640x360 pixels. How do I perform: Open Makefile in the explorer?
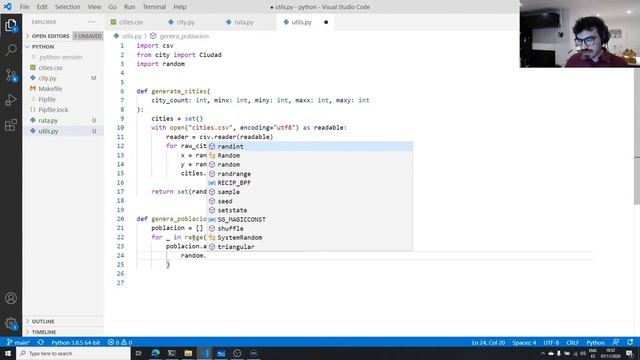coord(63,89)
